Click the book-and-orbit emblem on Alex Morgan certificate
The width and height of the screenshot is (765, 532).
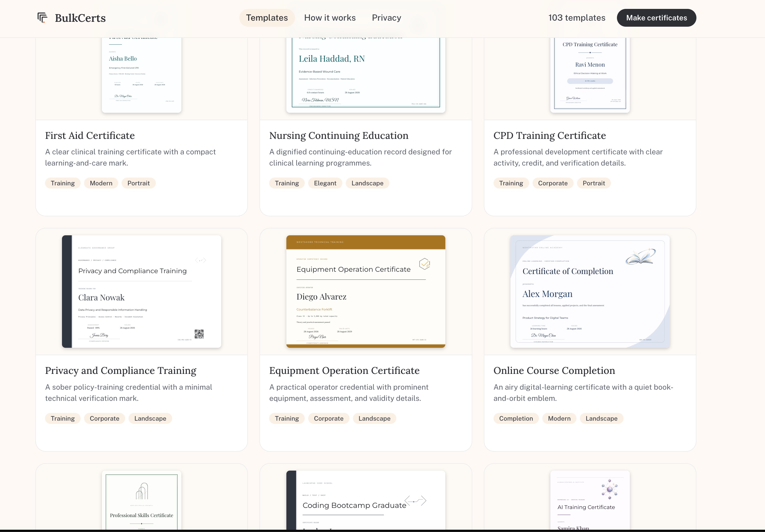640,256
